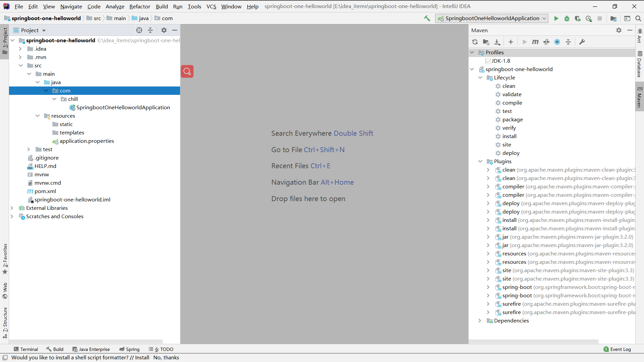Expand the .idea folder

(20, 49)
